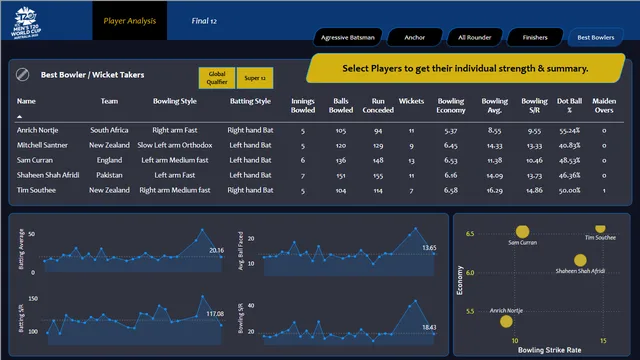Toggle the Super 12 filter button
Screen dimensions: 640x360
(255, 78)
